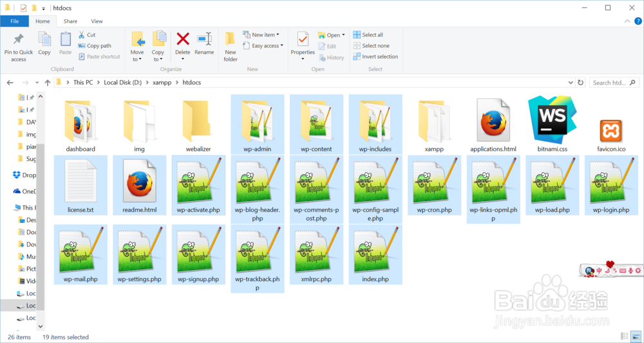The width and height of the screenshot is (644, 343).
Task: Switch to the Share ribbon tab
Action: tap(70, 21)
